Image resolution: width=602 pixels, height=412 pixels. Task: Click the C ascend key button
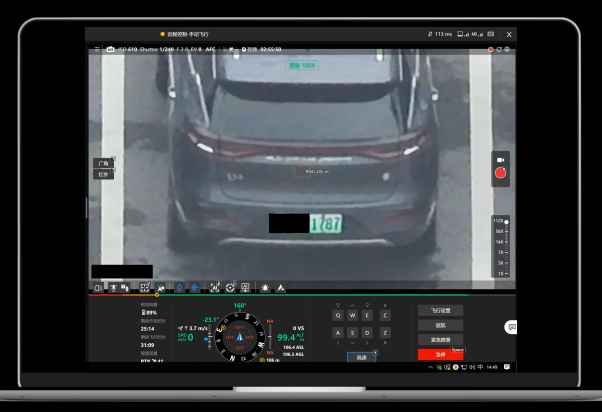[385, 315]
